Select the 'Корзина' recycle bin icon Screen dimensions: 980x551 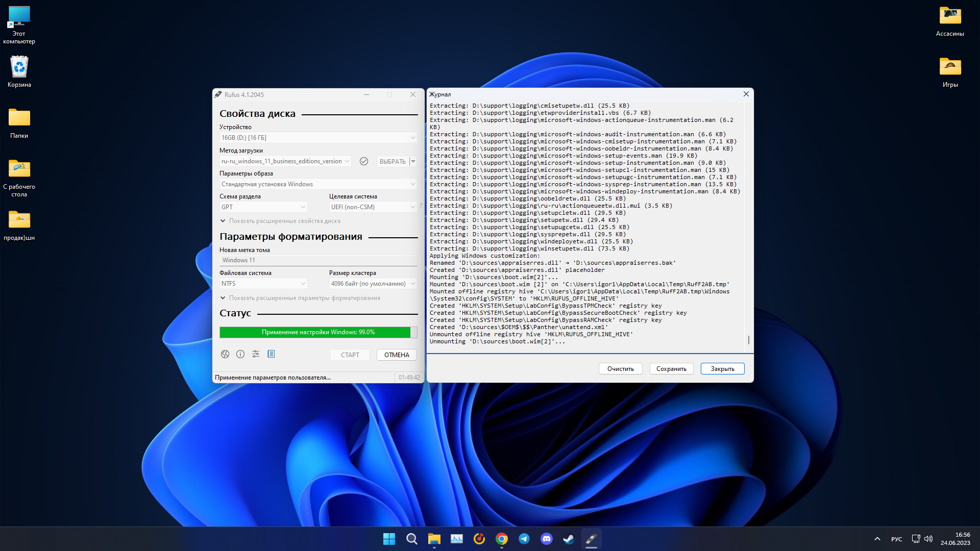point(19,71)
